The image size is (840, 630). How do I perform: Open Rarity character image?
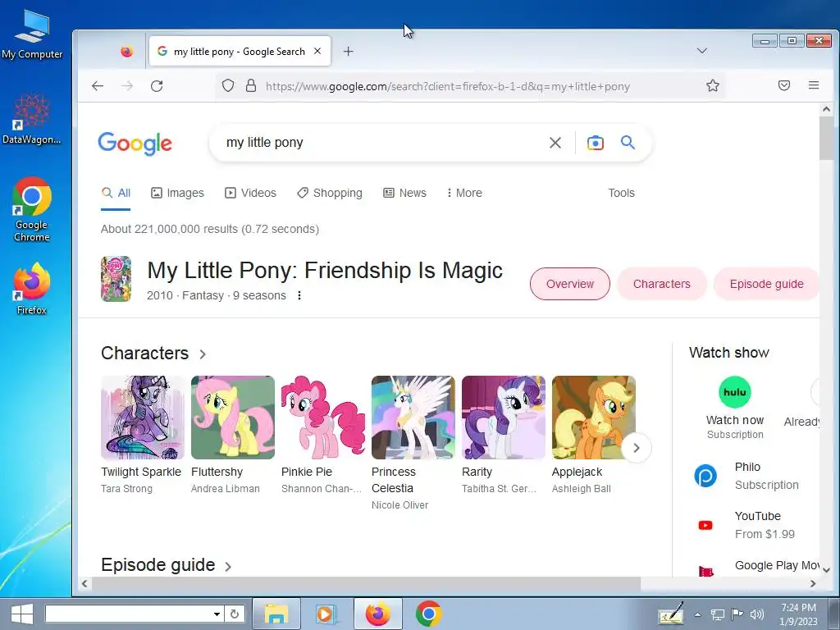[504, 418]
